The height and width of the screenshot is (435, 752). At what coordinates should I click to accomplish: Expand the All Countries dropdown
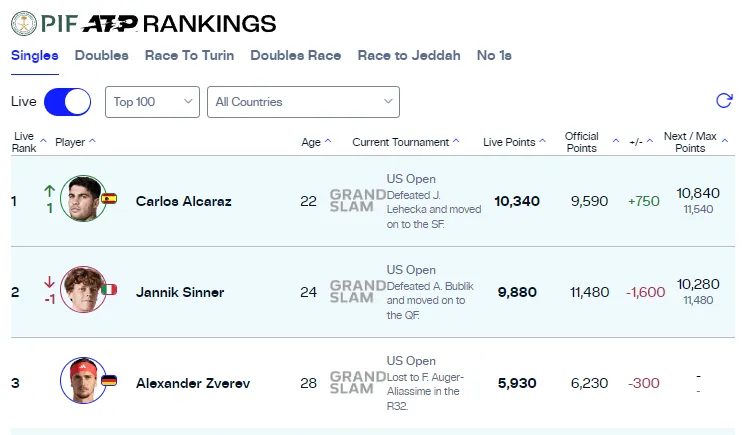303,102
